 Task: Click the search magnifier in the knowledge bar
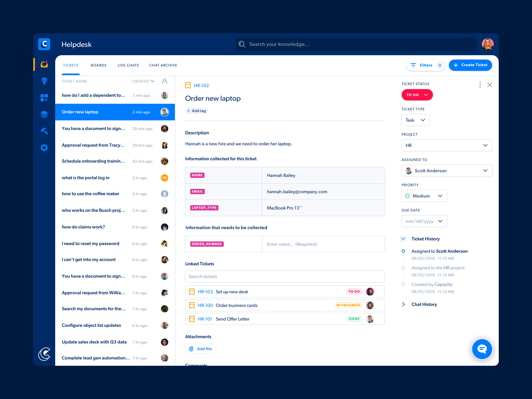(242, 44)
